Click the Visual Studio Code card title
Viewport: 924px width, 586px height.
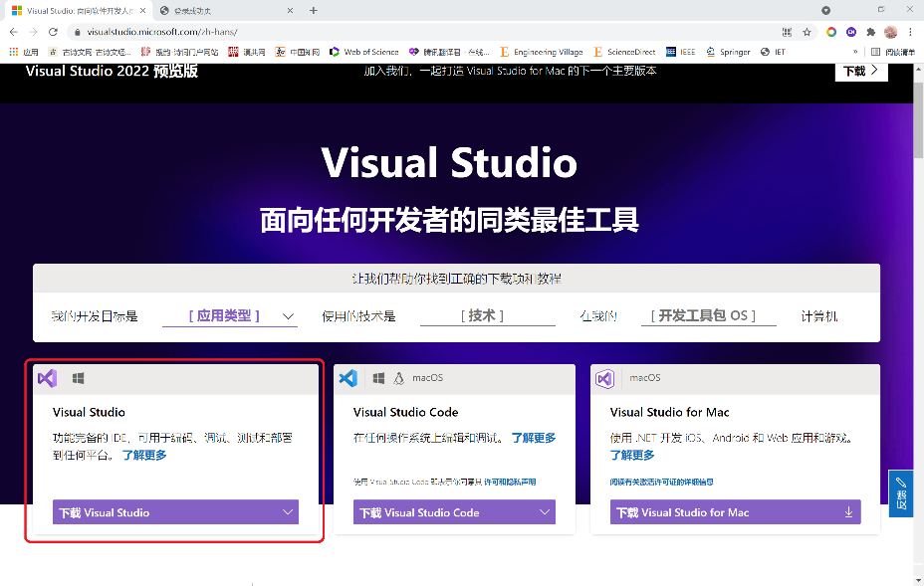click(405, 412)
